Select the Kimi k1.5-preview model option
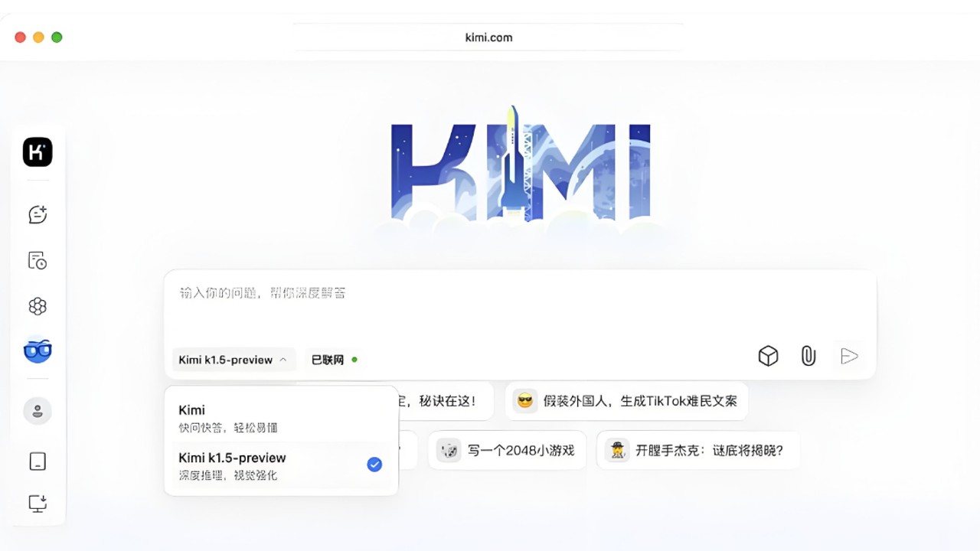980x551 pixels. [281, 465]
